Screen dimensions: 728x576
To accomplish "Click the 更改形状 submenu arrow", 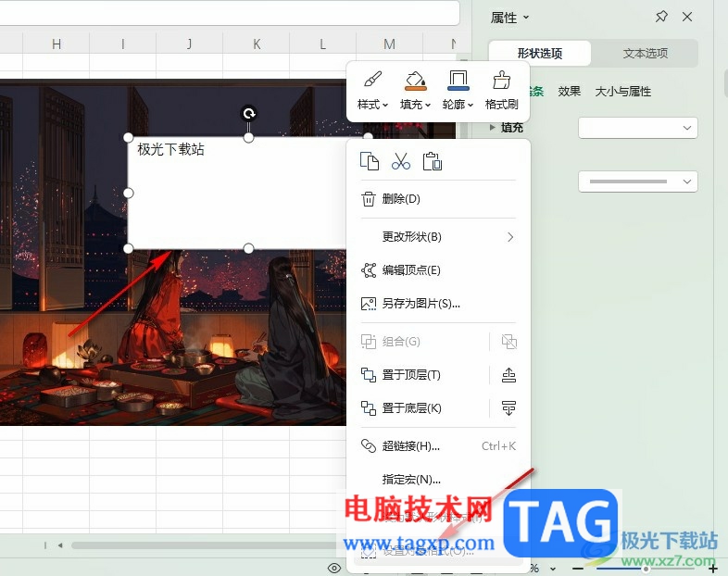I will [510, 237].
